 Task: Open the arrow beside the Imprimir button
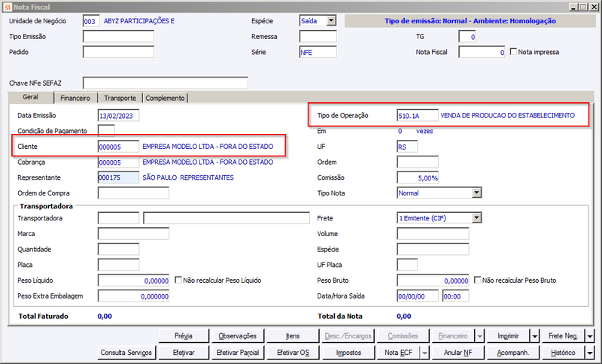535,336
